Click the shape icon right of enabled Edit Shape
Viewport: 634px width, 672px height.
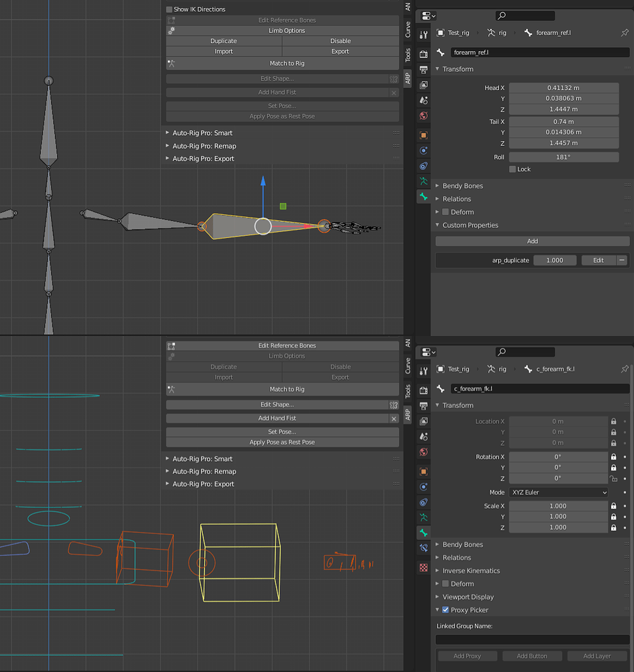(394, 405)
